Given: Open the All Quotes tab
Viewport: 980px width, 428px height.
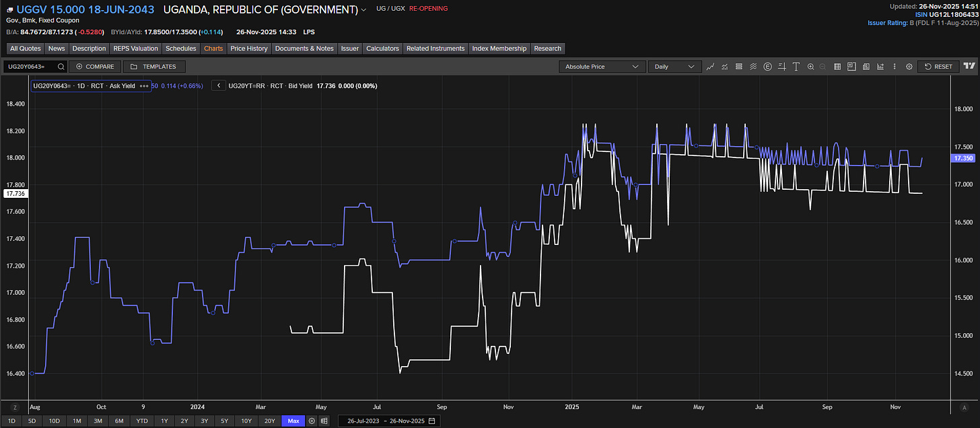Looking at the screenshot, I should (26, 48).
